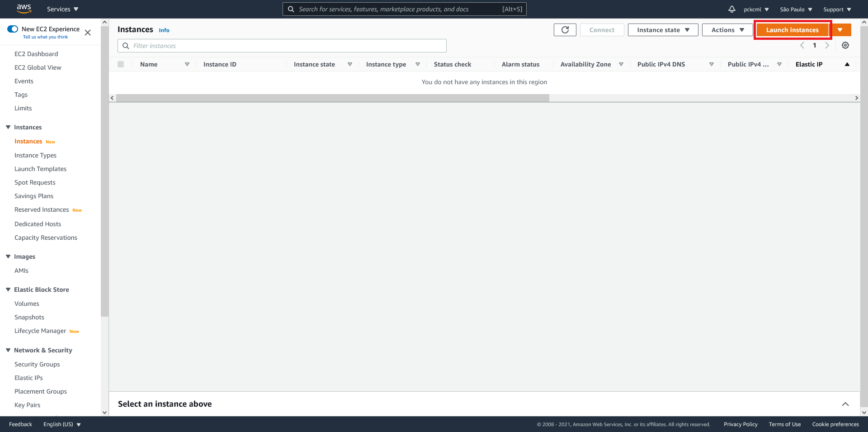Toggle the New EC2 Experience switch
868x432 pixels.
(x=13, y=28)
